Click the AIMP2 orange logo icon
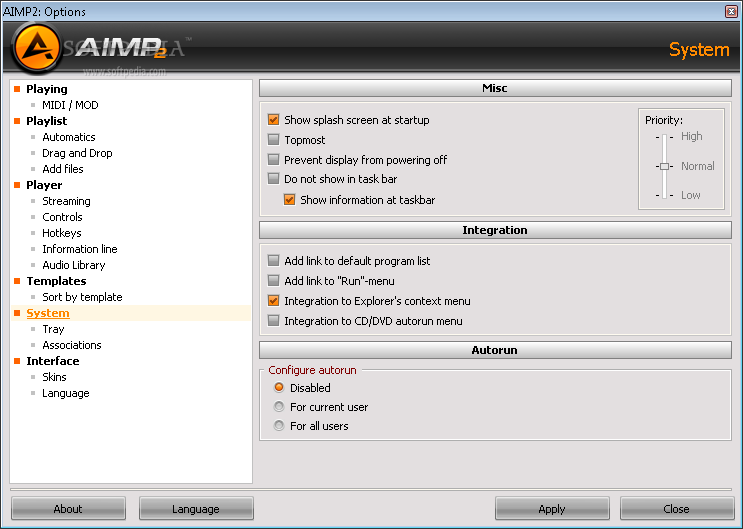 [36, 47]
